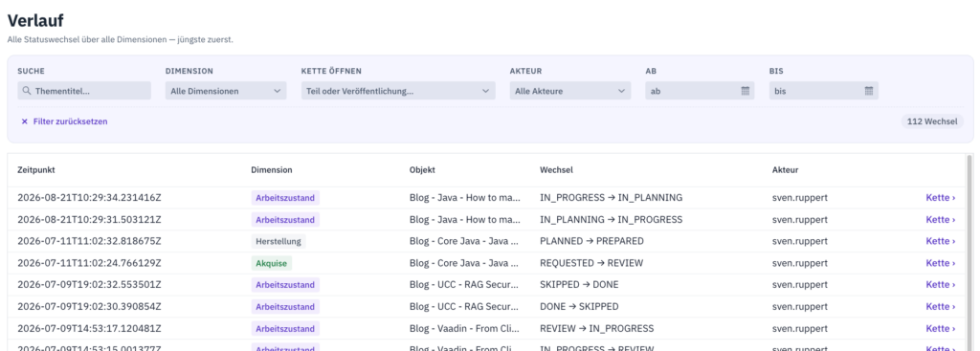980x351 pixels.
Task: Click the search magnifier icon in Suche
Action: coord(26,91)
